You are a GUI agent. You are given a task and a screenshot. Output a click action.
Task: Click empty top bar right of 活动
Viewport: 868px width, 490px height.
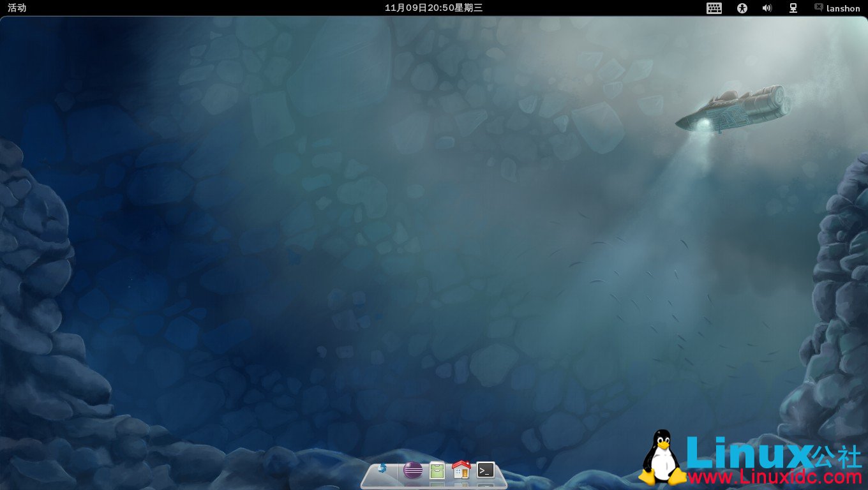click(x=191, y=8)
